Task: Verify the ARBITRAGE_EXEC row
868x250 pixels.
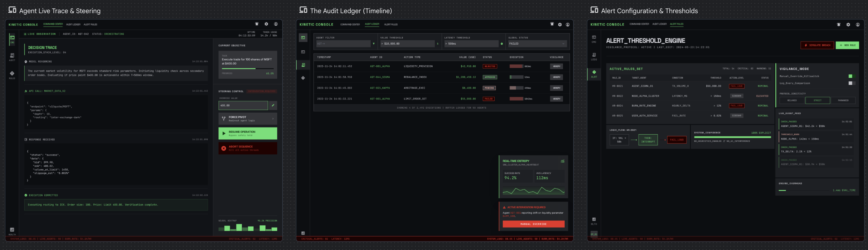Action: [556, 88]
